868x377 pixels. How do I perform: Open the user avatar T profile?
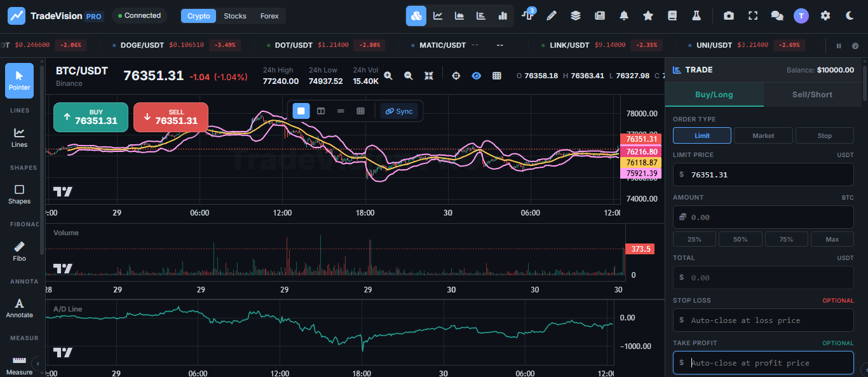(801, 16)
